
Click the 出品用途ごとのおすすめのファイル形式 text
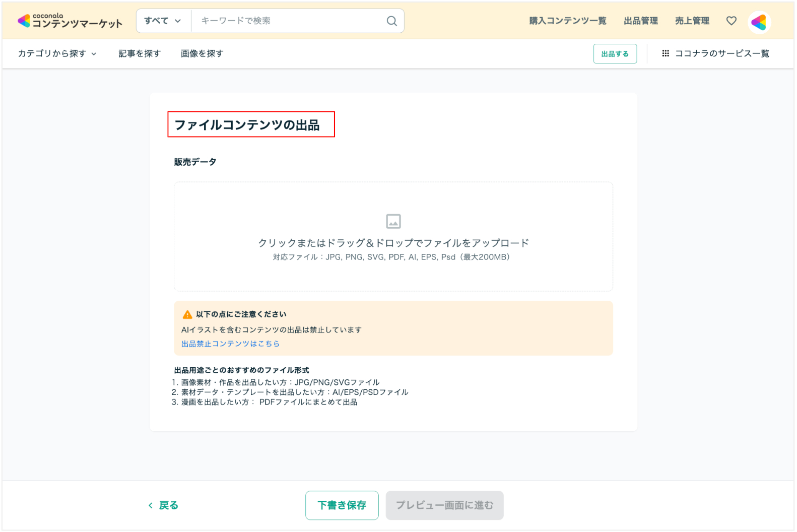pos(241,370)
